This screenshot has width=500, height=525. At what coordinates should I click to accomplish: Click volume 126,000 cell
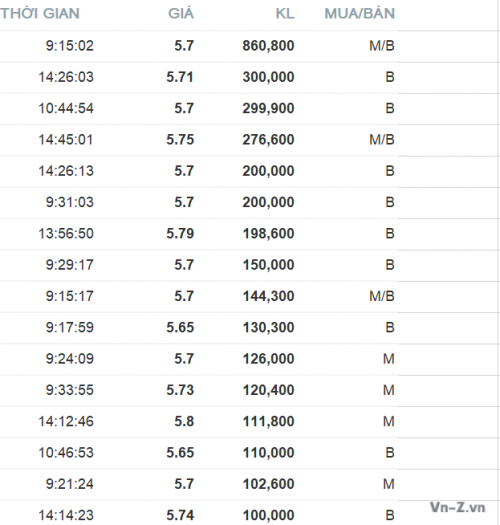[268, 359]
